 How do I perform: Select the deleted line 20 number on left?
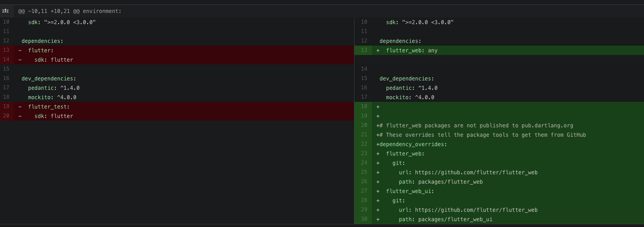(6, 116)
